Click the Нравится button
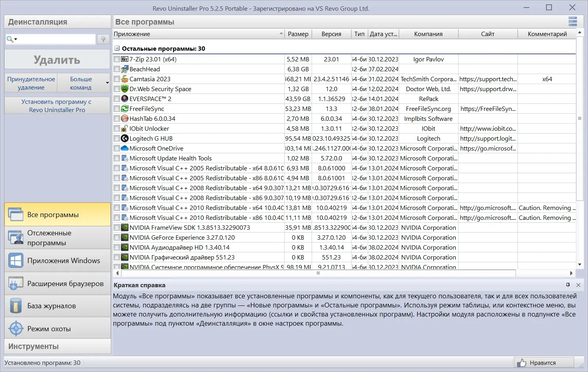588x372 pixels. (x=544, y=362)
